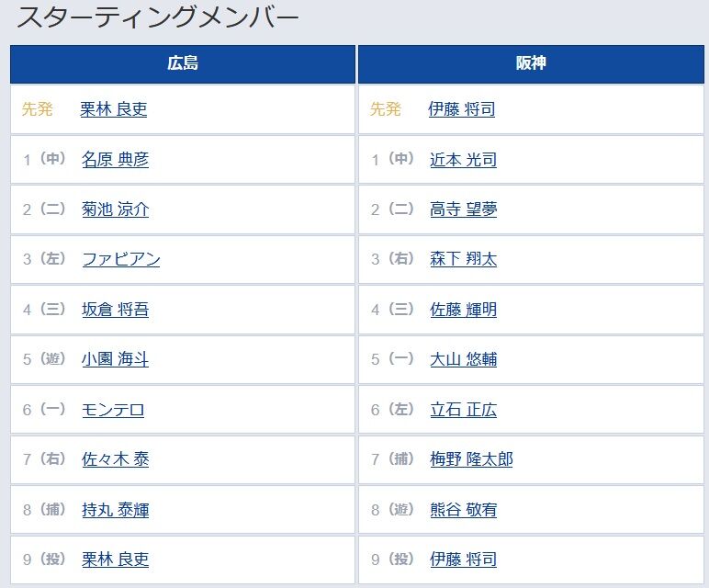View shortstop 熊谷 敬宥 link

[463, 510]
